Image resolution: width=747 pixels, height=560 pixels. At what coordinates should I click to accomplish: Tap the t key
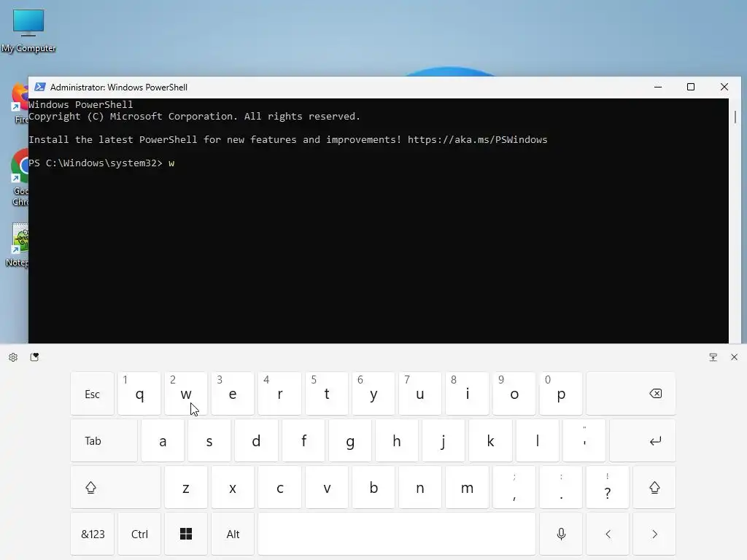point(326,394)
